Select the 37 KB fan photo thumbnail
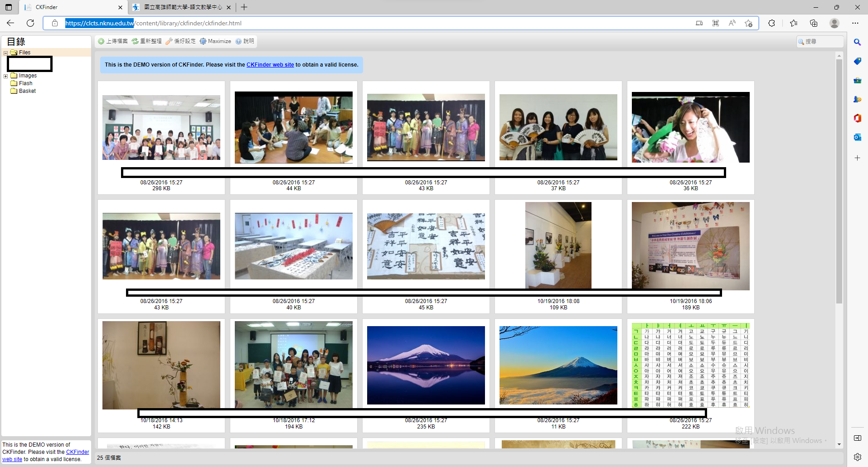Viewport: 868px width, 467px height. pyautogui.click(x=558, y=127)
